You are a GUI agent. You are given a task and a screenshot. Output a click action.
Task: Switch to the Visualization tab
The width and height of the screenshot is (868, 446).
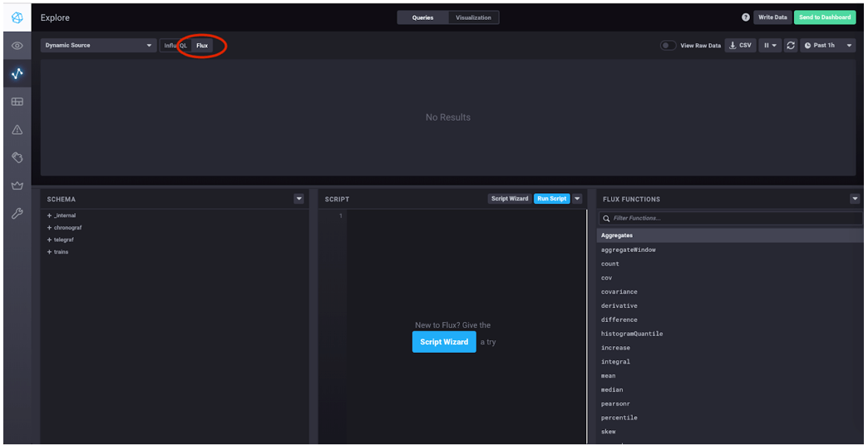pyautogui.click(x=473, y=17)
